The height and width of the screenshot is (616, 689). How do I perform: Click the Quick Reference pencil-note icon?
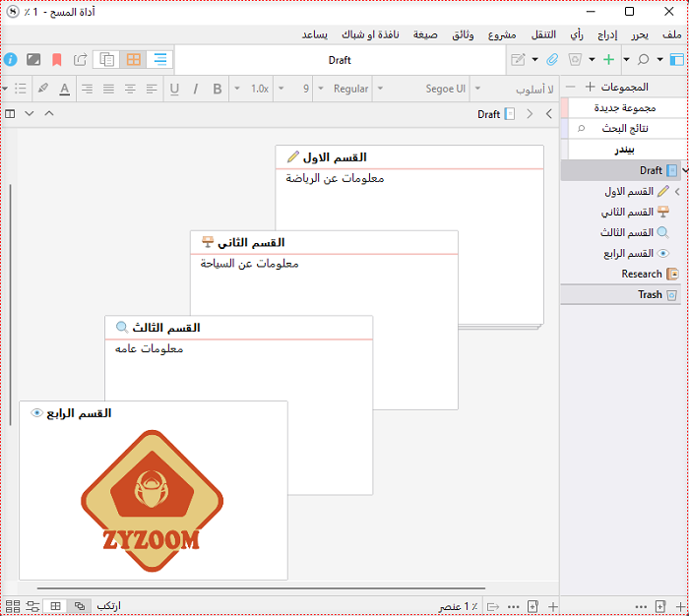(518, 59)
